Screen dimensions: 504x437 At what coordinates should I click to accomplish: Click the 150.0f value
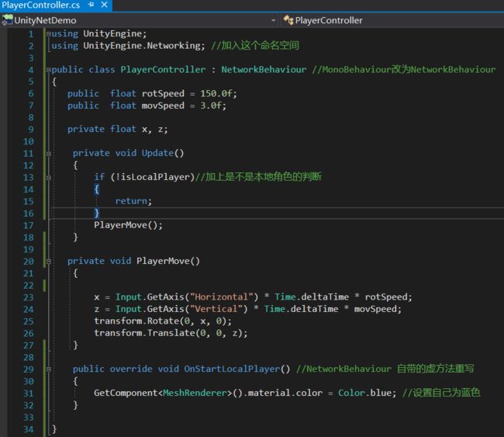tap(216, 94)
